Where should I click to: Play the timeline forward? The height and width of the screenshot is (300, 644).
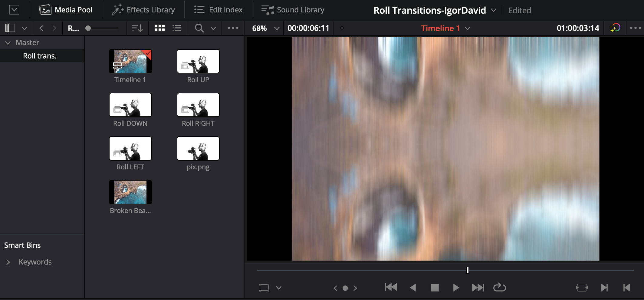(x=456, y=288)
